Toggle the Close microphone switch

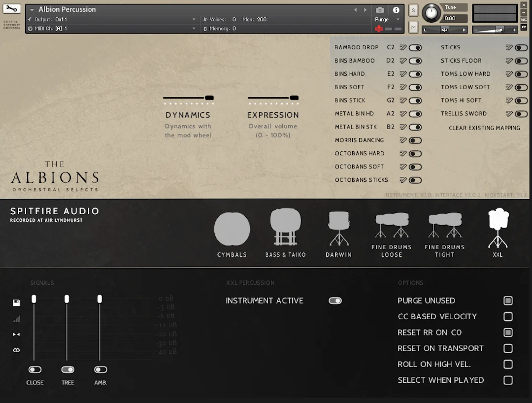pyautogui.click(x=35, y=369)
